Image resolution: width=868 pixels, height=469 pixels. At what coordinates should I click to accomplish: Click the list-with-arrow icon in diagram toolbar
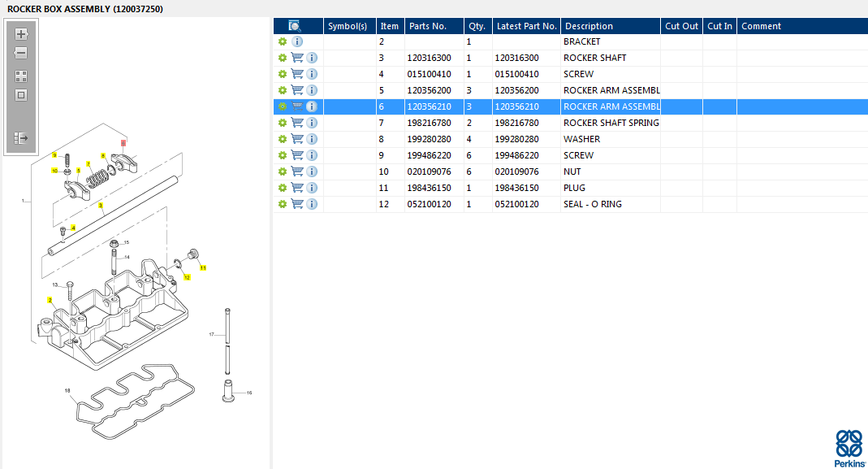point(21,138)
